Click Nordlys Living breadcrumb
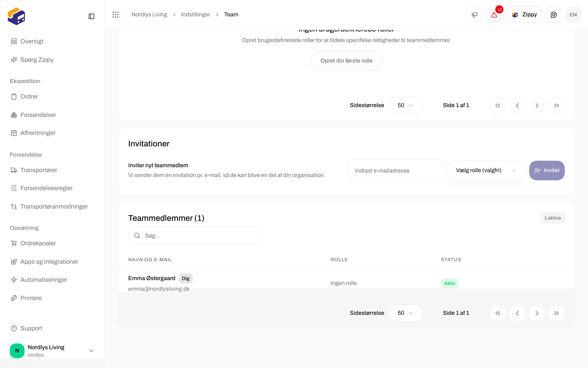588x368 pixels. coord(149,15)
